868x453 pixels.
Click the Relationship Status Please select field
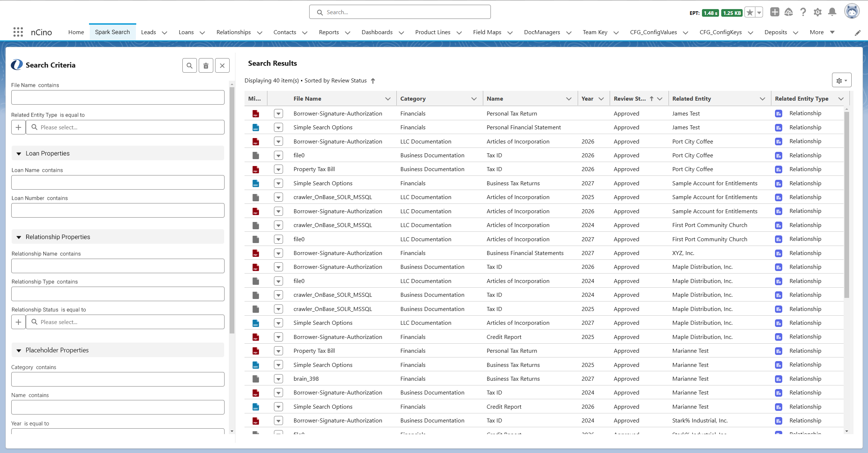point(125,322)
